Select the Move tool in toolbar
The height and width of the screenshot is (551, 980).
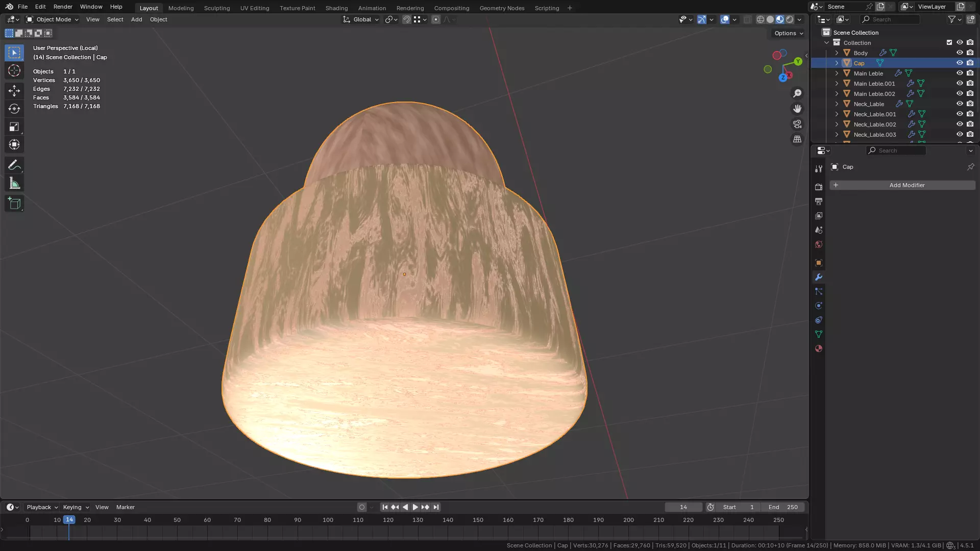pos(14,91)
